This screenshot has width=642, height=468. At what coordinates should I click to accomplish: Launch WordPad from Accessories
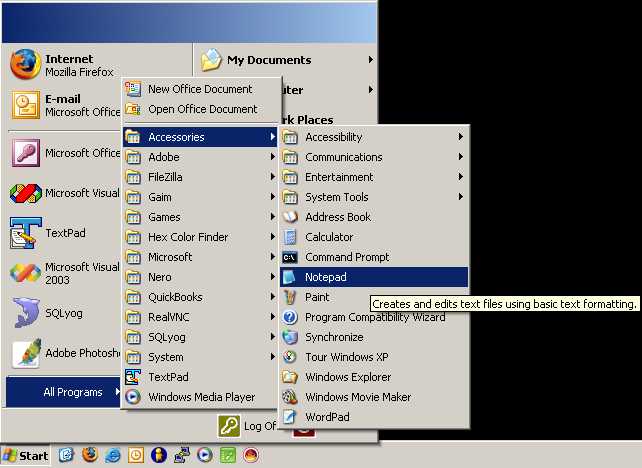click(374, 417)
